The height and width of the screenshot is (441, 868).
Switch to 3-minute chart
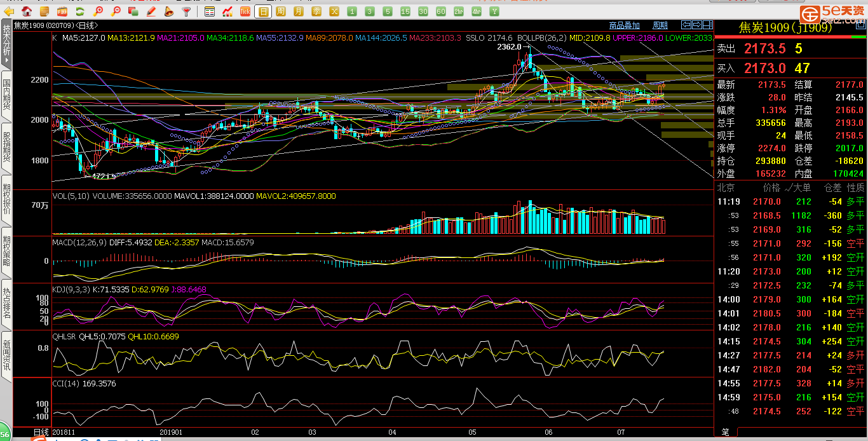pyautogui.click(x=370, y=11)
